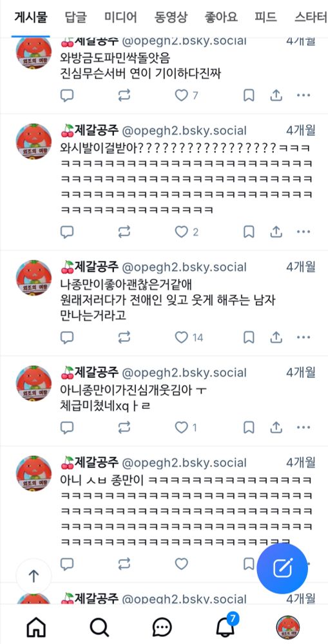Open the Chat messages icon
The image size is (328, 644).
[x=162, y=627]
